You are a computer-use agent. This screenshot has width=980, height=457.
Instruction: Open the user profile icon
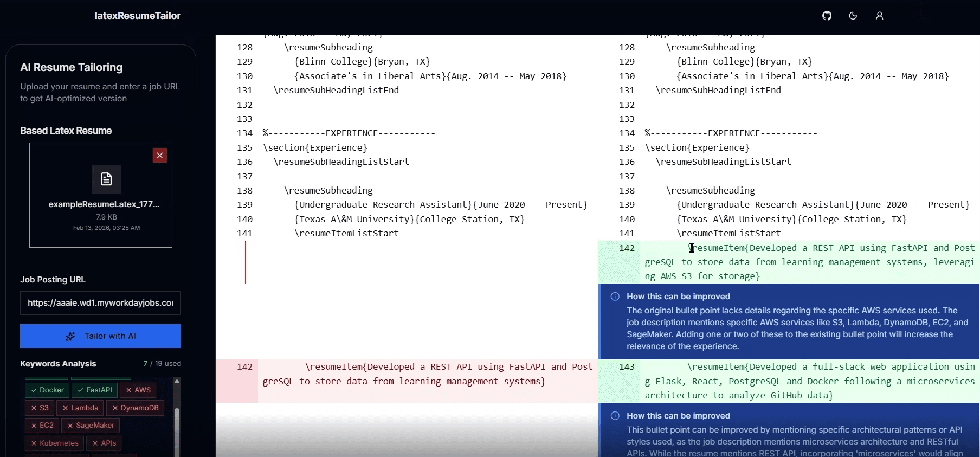pyautogui.click(x=879, y=16)
